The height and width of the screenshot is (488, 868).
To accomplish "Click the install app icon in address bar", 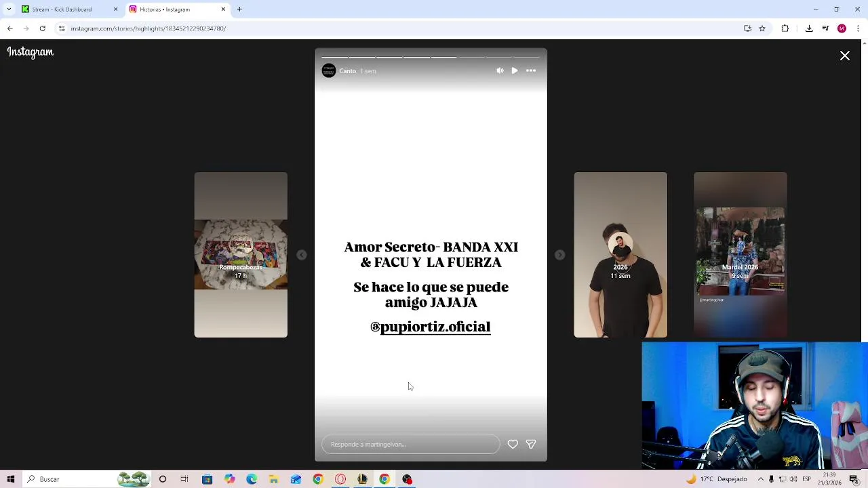I will point(747,28).
